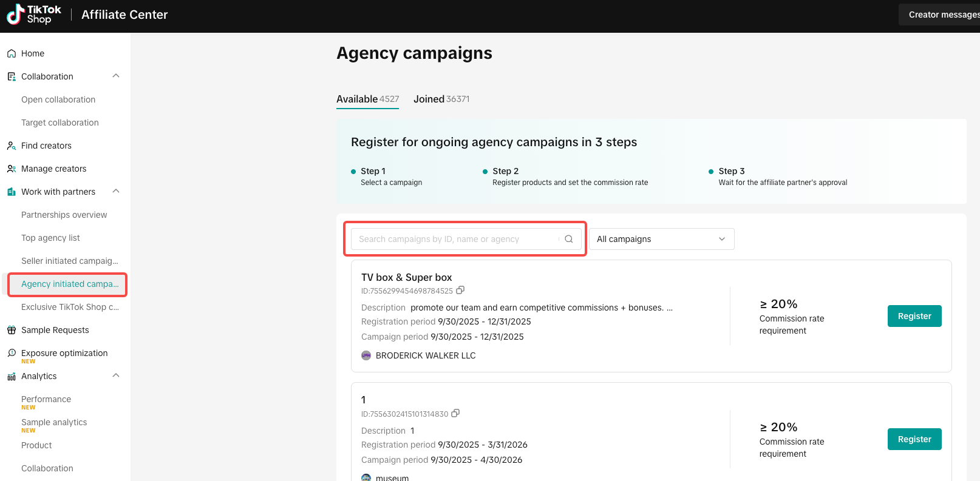
Task: Click the Home icon in sidebar
Action: (x=12, y=53)
